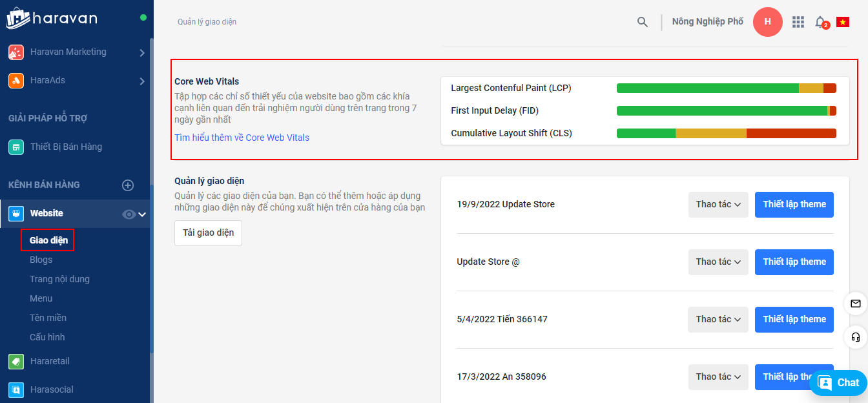Open Blogs in Website menu
Image resolution: width=868 pixels, height=403 pixels.
click(41, 260)
